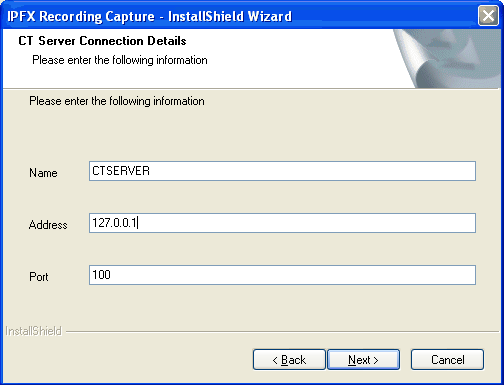
Task: Click the white header's 'Please enter' subtitle
Action: (120, 60)
